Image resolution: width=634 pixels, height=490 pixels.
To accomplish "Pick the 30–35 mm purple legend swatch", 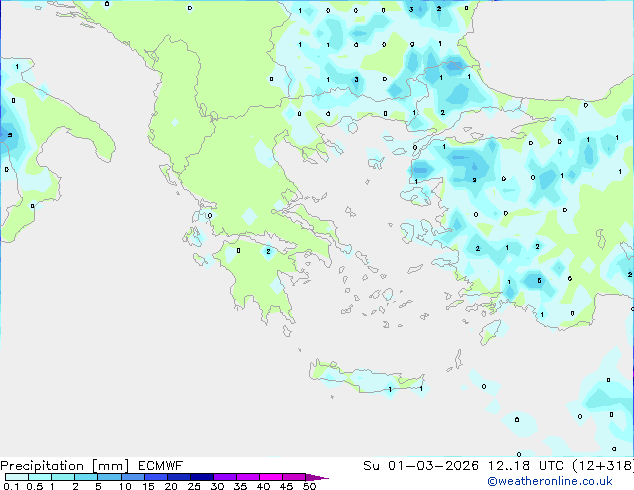I will pyautogui.click(x=224, y=477).
